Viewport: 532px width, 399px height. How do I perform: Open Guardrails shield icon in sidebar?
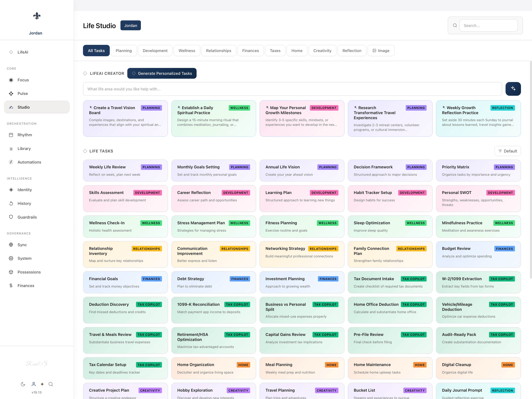point(11,217)
